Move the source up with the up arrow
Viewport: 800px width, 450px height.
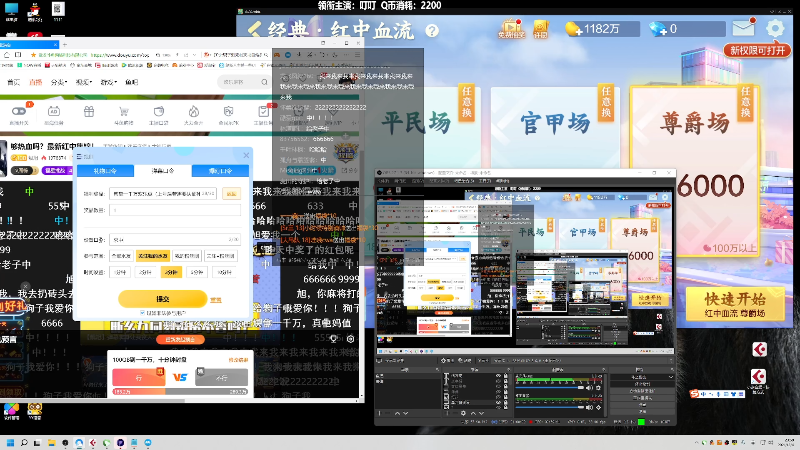[x=473, y=413]
